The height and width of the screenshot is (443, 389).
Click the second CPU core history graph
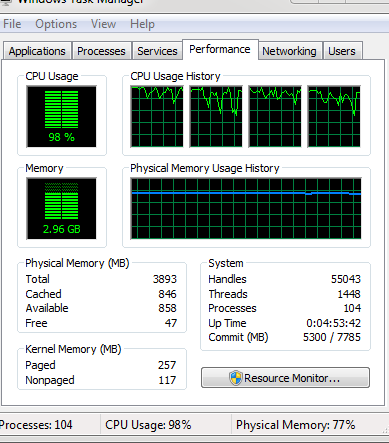coord(216,116)
